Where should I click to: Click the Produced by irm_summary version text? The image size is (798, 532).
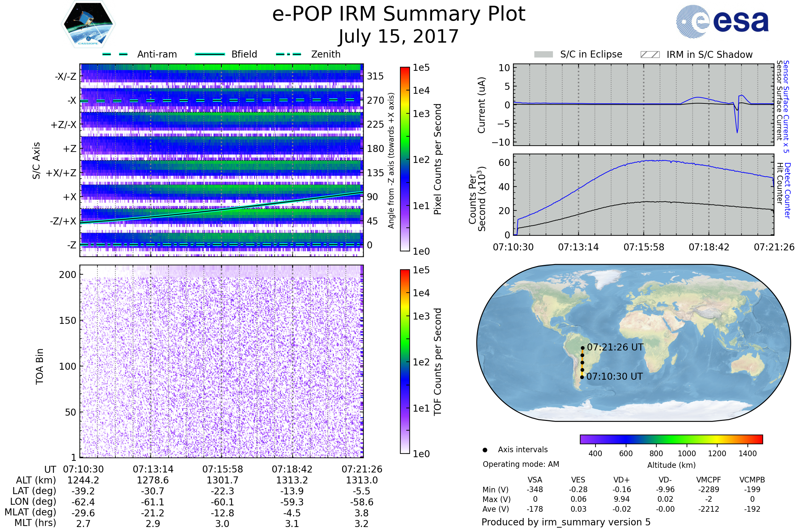coord(566,522)
